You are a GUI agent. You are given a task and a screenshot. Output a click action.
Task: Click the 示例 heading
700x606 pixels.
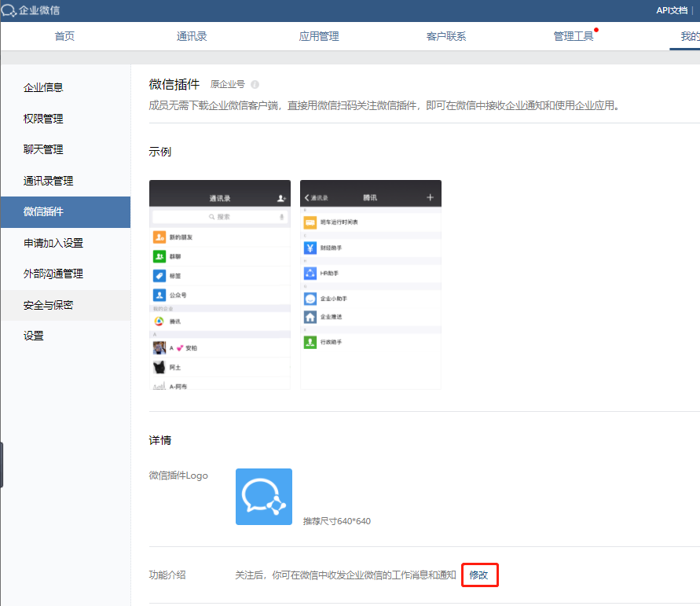[159, 152]
